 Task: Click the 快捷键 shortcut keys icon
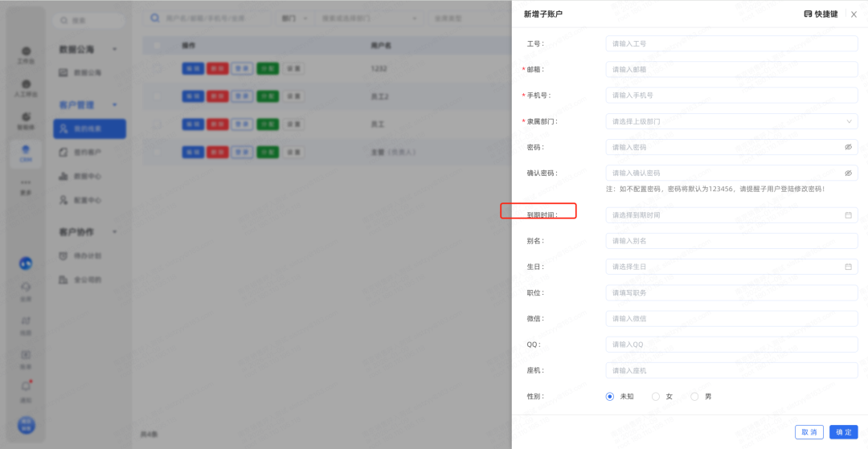(x=808, y=14)
